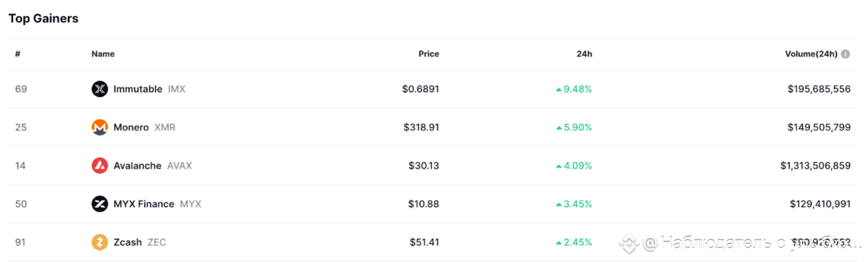Viewport: 868px width, 262px height.
Task: Open the Avalanche coin page link
Action: (137, 166)
